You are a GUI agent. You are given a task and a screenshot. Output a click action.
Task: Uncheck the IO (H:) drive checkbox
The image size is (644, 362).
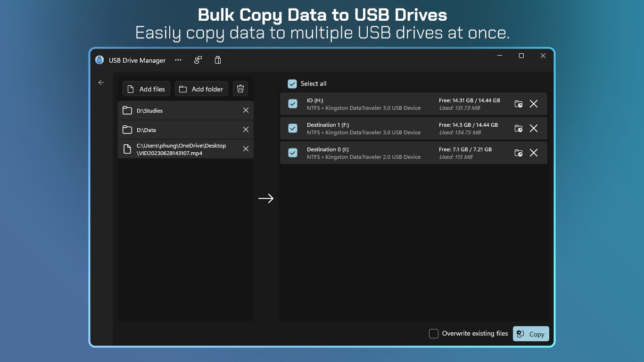click(293, 104)
